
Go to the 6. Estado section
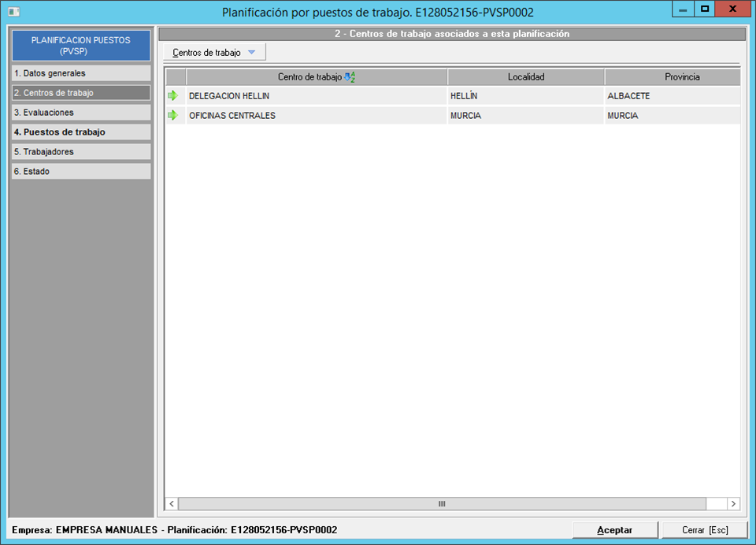pos(81,171)
